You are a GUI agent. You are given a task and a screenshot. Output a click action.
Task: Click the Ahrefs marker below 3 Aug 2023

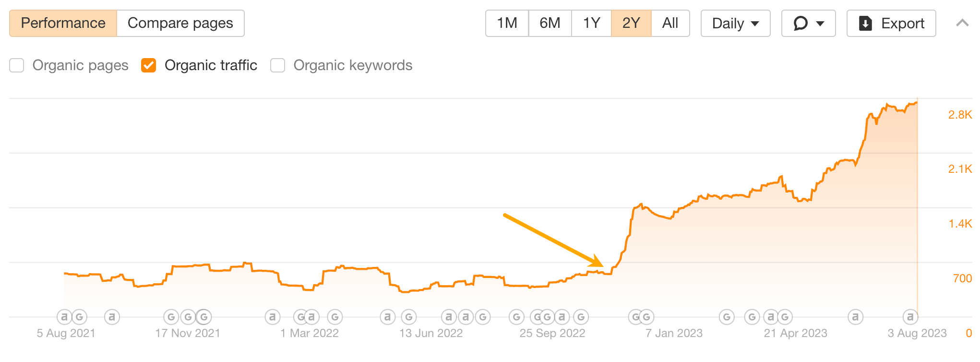pyautogui.click(x=909, y=317)
